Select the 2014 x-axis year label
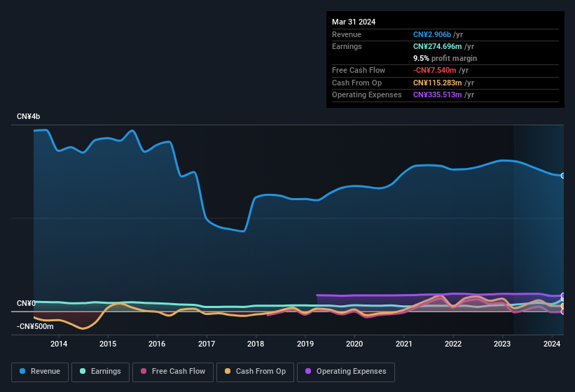 click(x=59, y=344)
